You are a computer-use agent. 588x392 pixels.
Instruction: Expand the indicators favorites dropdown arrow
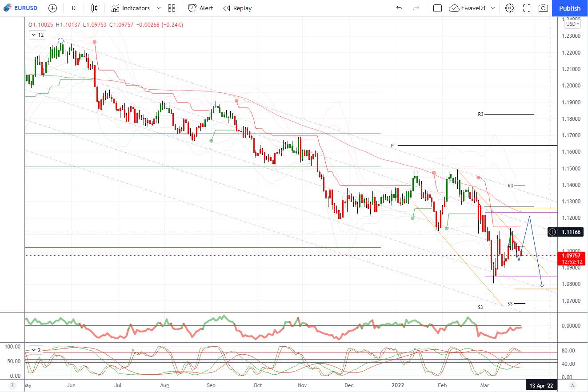click(x=159, y=8)
